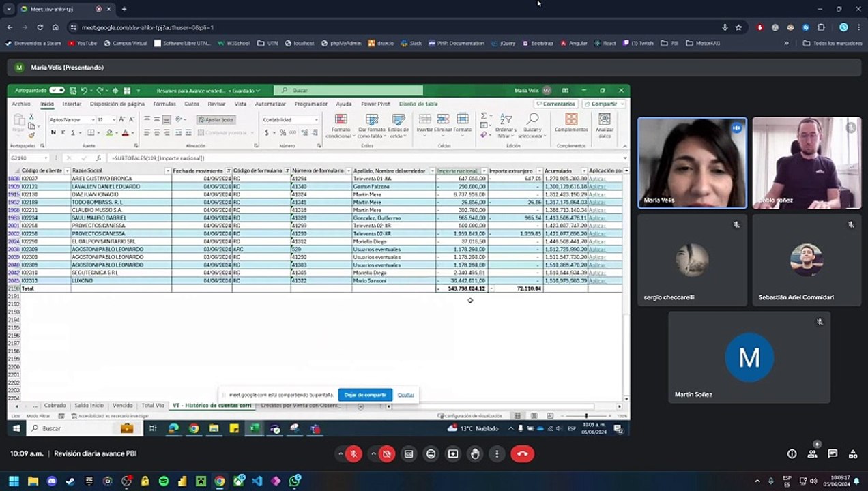Image resolution: width=868 pixels, height=491 pixels.
Task: Click Buscar y seleccionar magnifier icon
Action: click(532, 125)
